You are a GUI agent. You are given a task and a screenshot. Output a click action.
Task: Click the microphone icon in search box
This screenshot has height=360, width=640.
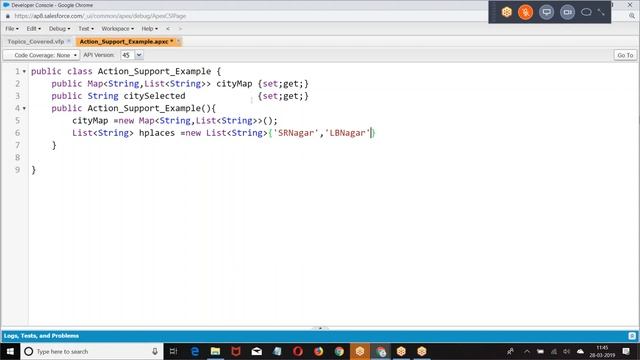tap(155, 351)
